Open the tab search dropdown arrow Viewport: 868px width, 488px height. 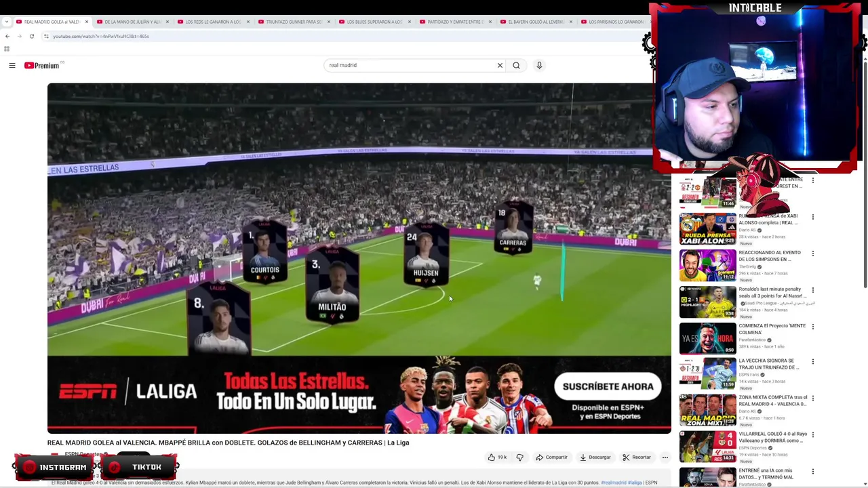pyautogui.click(x=6, y=22)
